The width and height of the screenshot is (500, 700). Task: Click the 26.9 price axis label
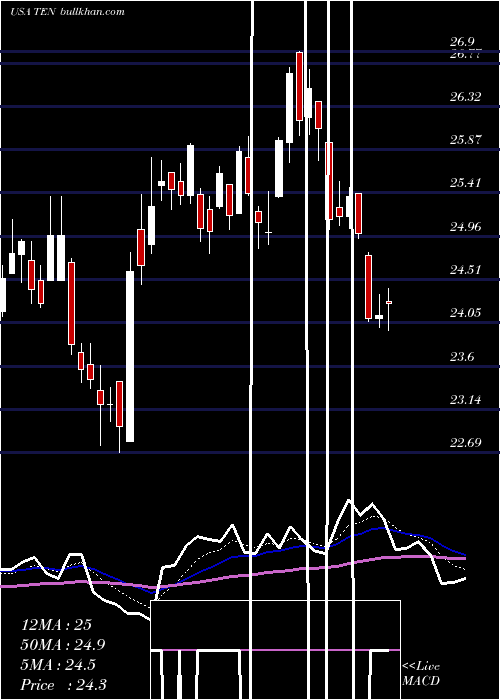pos(462,42)
